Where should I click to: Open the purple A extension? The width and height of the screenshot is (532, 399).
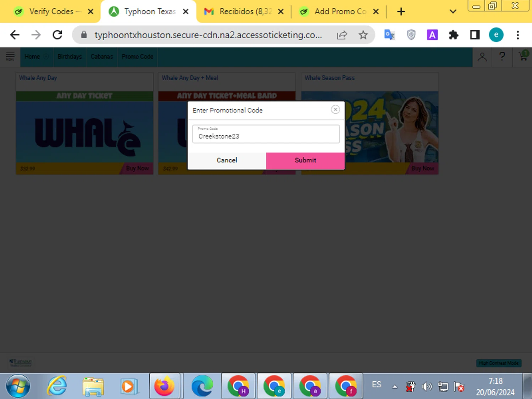pos(432,35)
